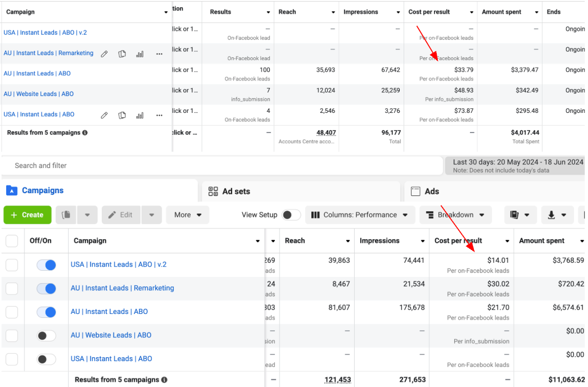Viewport: 588px width, 387px height.
Task: Open upper Campaign column header dropdown arrow
Action: (x=166, y=12)
